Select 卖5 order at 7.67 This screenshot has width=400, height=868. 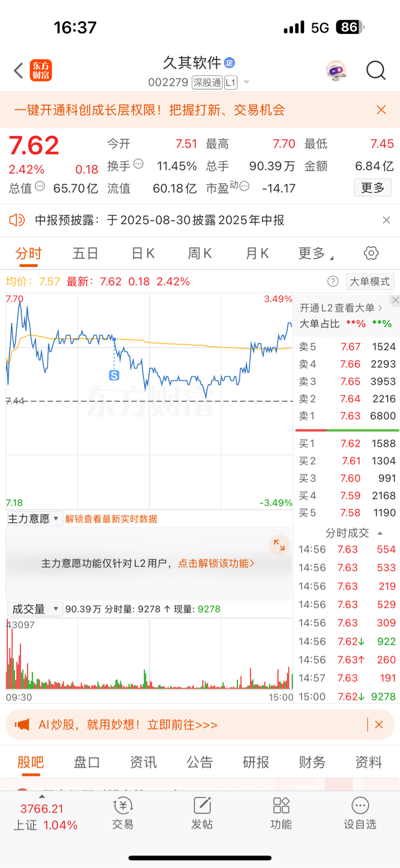coord(347,347)
